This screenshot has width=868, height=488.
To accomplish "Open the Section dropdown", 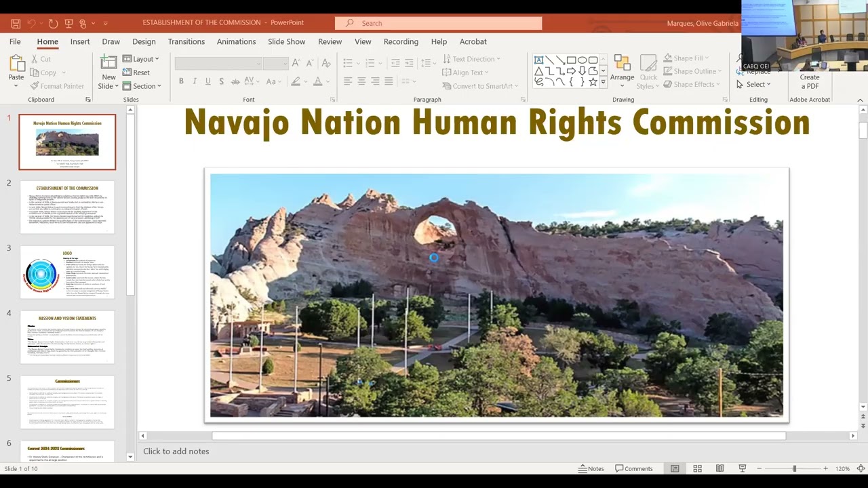I will point(142,86).
